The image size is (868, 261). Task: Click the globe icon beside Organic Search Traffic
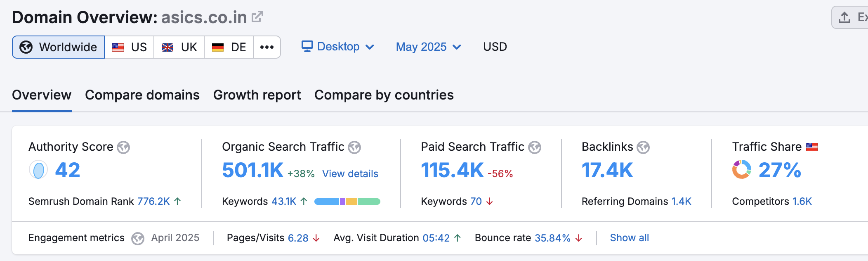tap(354, 147)
